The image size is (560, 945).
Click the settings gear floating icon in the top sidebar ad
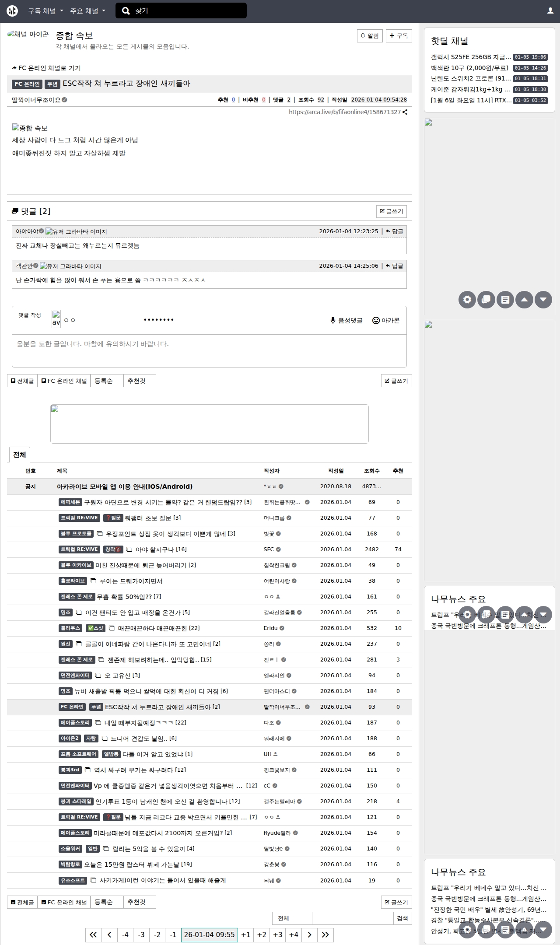(467, 300)
